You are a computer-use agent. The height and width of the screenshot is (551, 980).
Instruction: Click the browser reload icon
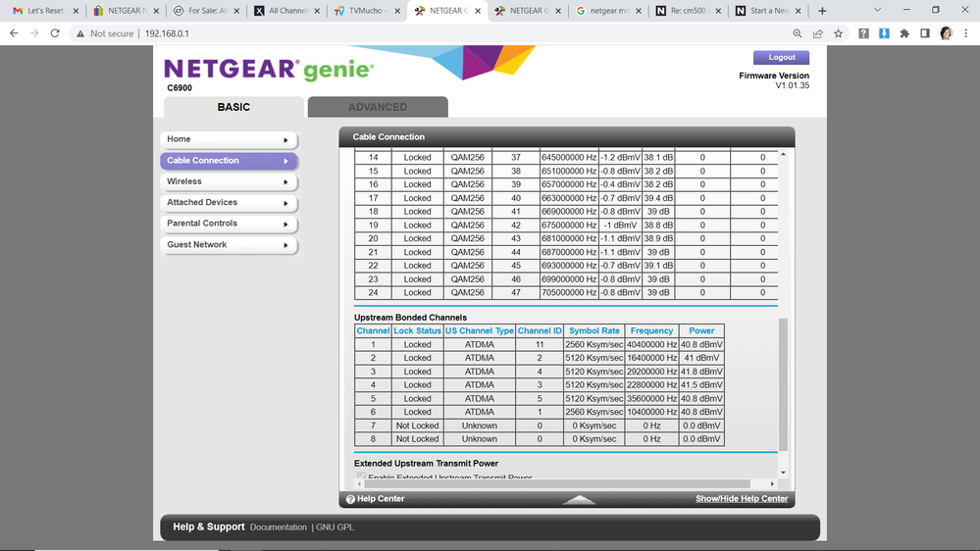tap(55, 33)
